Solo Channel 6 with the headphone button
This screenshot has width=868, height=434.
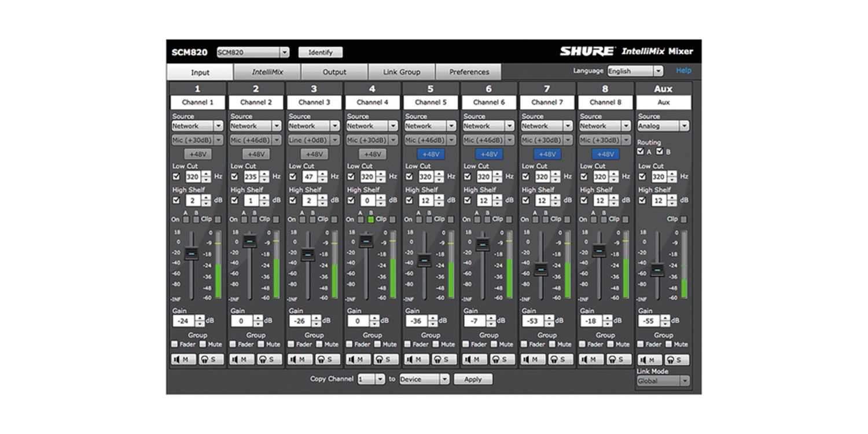point(502,359)
